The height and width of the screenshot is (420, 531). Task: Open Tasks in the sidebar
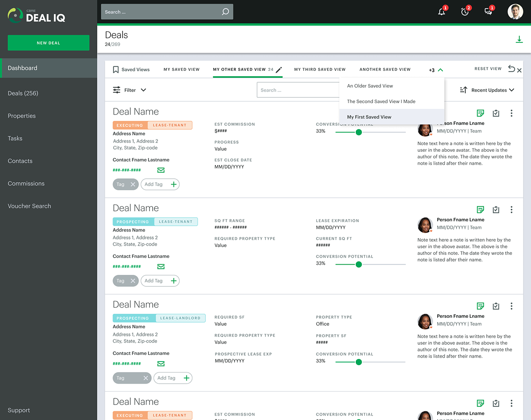15,139
